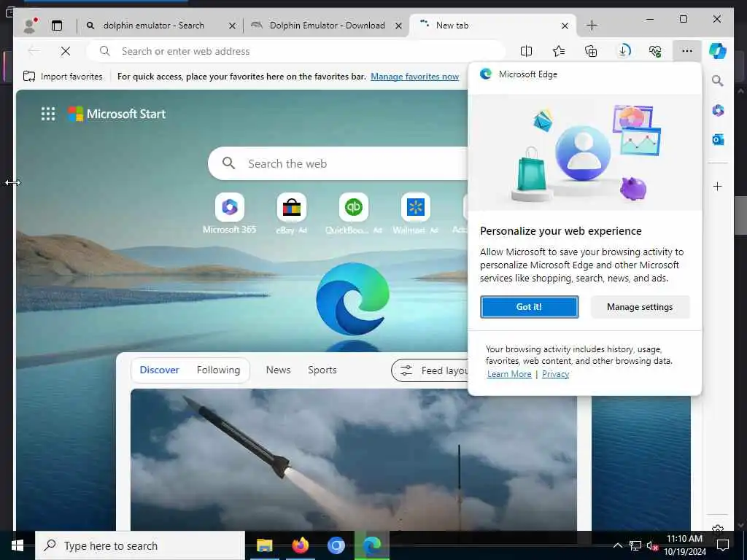Open Firefox from the taskbar
747x560 pixels.
point(300,545)
